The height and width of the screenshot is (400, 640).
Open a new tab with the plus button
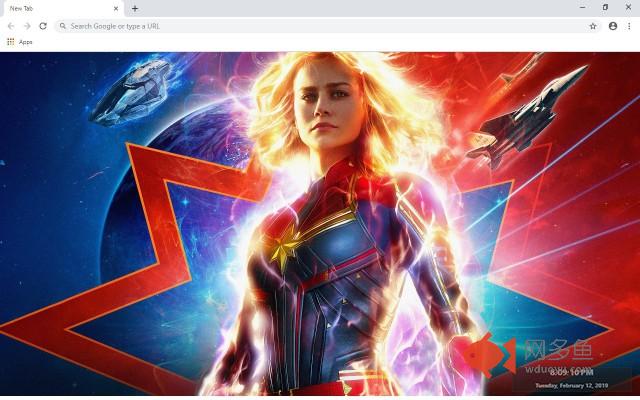tap(135, 8)
